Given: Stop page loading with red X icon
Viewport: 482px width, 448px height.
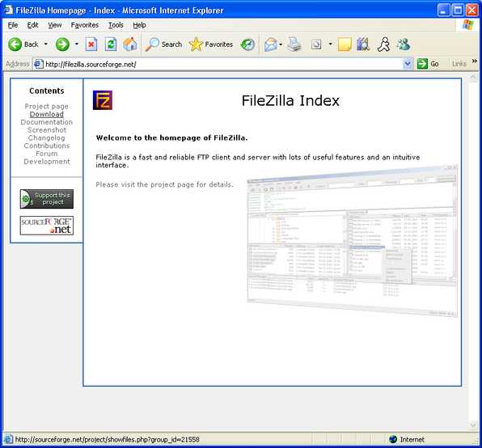Looking at the screenshot, I should 91,44.
